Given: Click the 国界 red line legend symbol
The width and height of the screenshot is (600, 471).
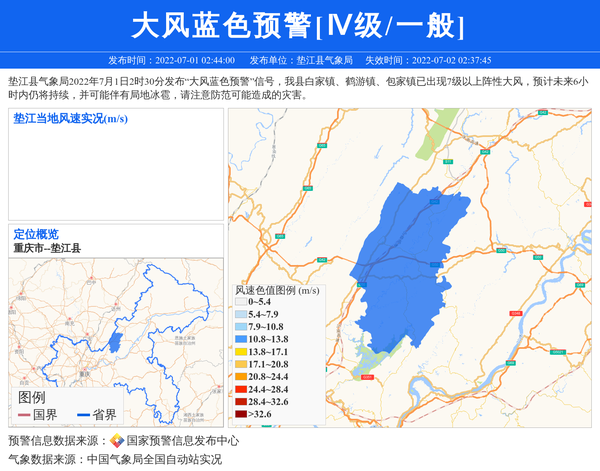Looking at the screenshot, I should coord(24,415).
